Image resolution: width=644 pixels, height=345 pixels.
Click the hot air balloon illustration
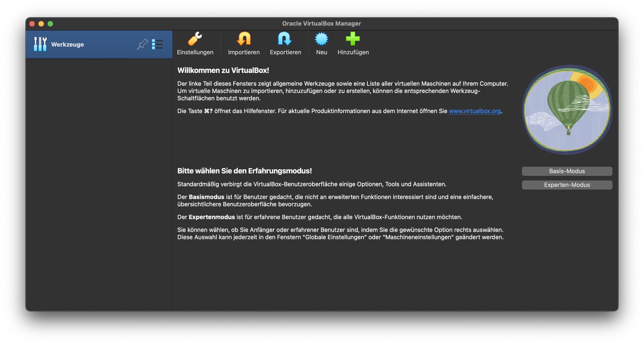pyautogui.click(x=567, y=110)
